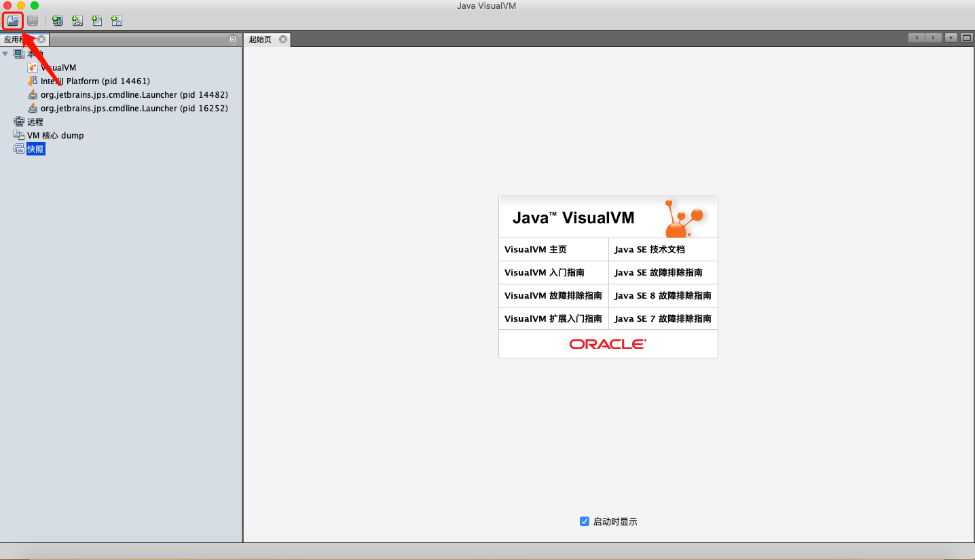This screenshot has height=560, width=975.
Task: Click the Oracle logo
Action: pyautogui.click(x=608, y=344)
